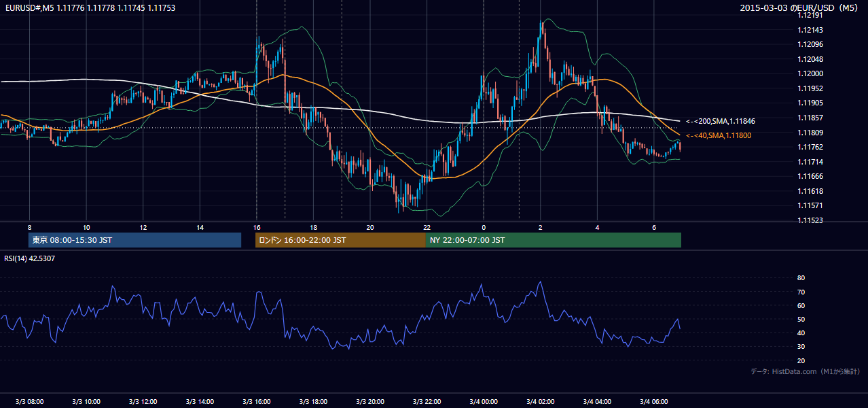
Task: Click price axis label 1.11809
Action: pyautogui.click(x=811, y=133)
